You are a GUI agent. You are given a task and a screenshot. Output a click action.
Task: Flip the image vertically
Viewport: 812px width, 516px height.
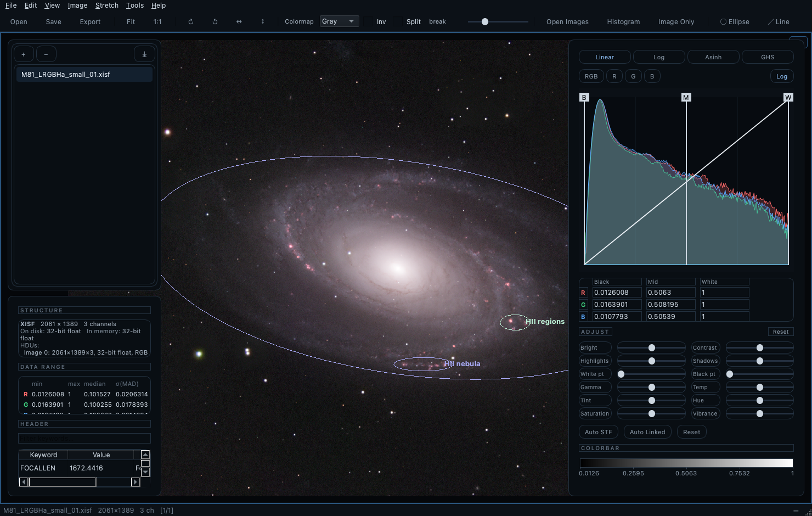[263, 22]
